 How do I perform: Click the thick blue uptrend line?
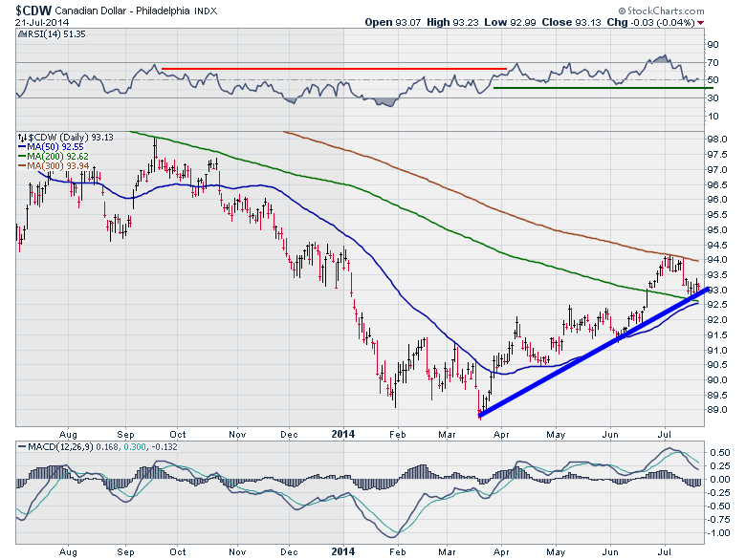(594, 353)
